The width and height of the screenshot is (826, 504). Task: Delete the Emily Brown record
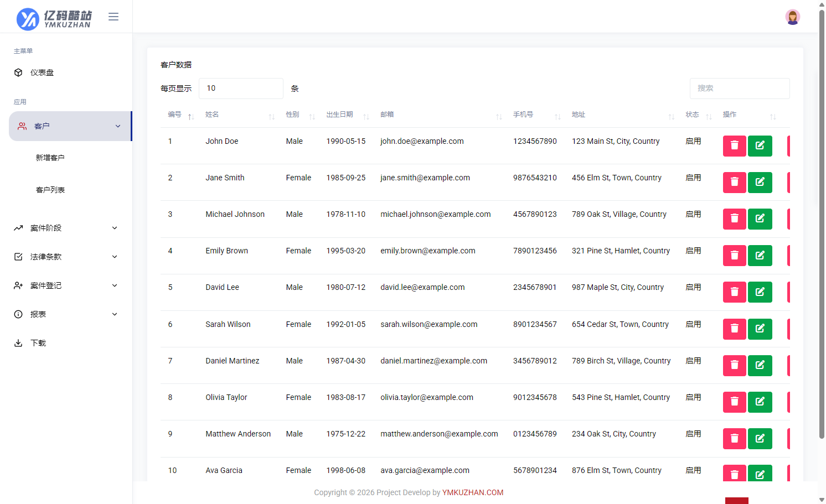734,255
